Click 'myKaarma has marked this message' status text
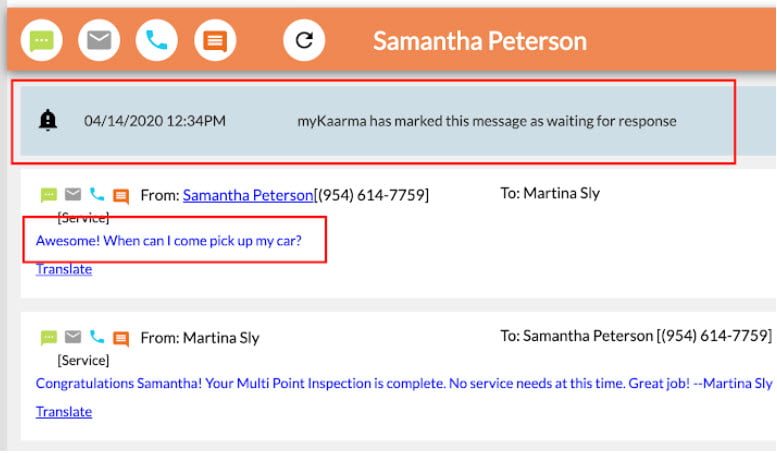This screenshot has height=453, width=777. pyautogui.click(x=487, y=121)
